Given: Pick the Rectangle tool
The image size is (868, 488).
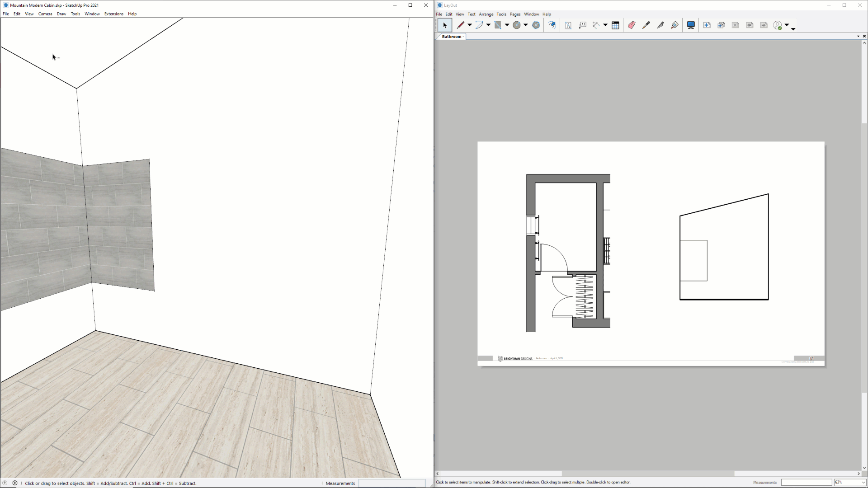Looking at the screenshot, I should 497,25.
